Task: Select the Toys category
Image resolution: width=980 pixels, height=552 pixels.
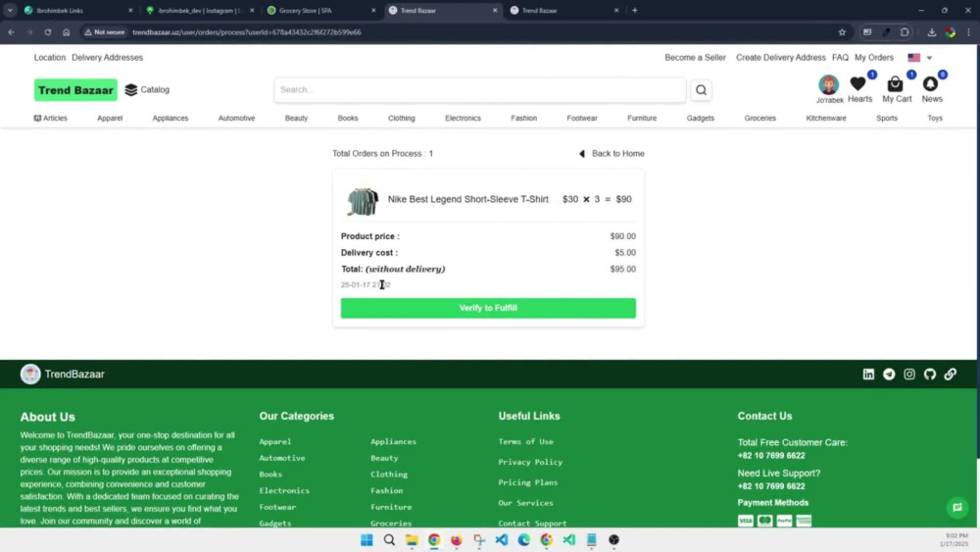Action: click(934, 119)
